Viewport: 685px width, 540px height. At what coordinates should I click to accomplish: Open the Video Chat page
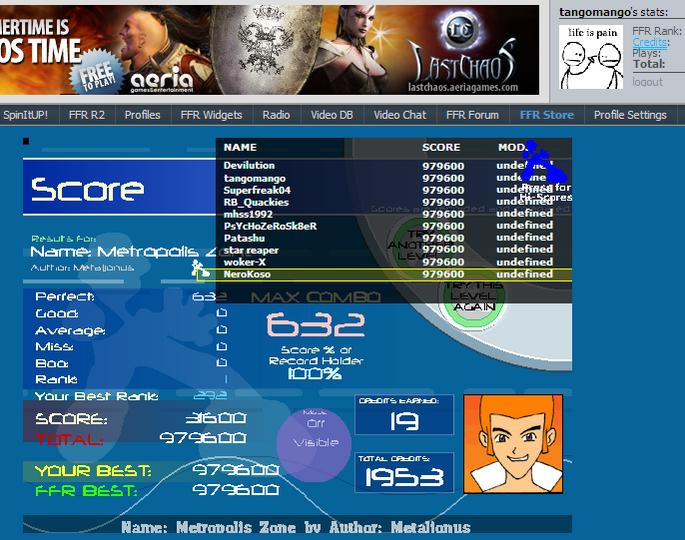tap(400, 115)
